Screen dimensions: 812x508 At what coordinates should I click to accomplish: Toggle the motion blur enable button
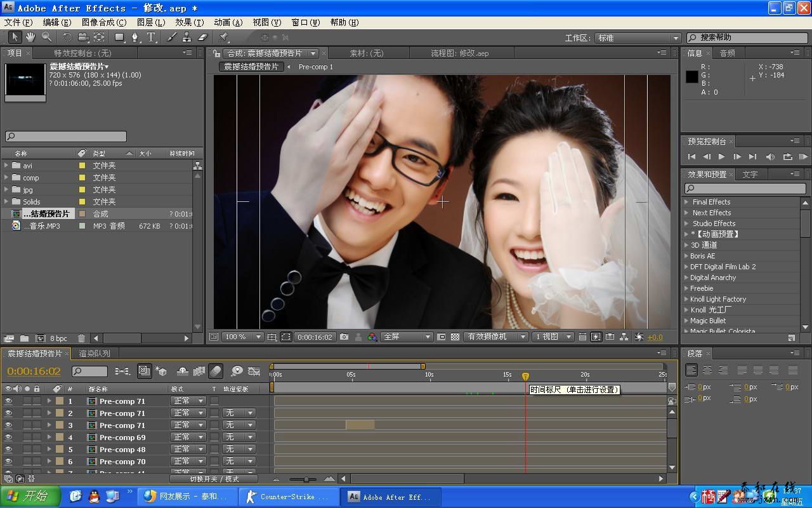tap(216, 371)
